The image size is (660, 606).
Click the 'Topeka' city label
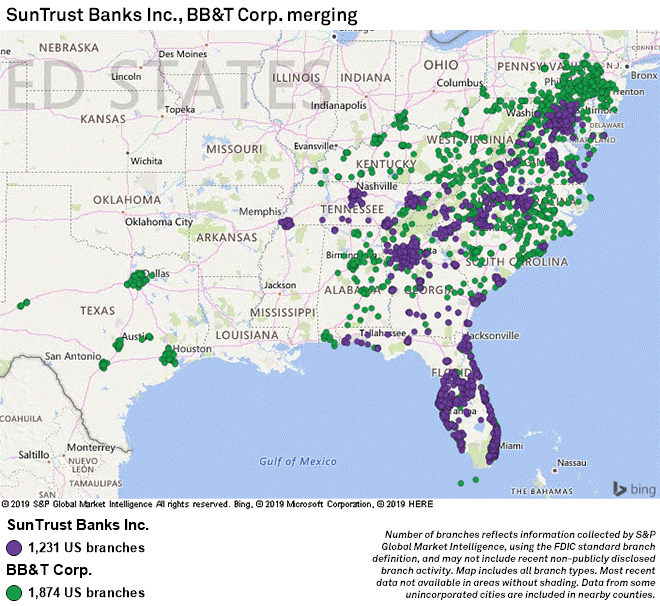(x=180, y=109)
